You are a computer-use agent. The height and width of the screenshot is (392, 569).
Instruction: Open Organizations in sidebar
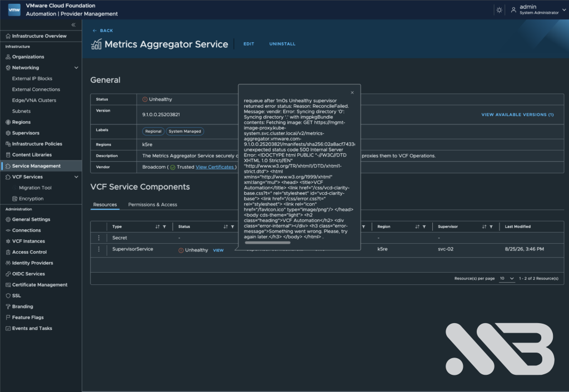(28, 57)
